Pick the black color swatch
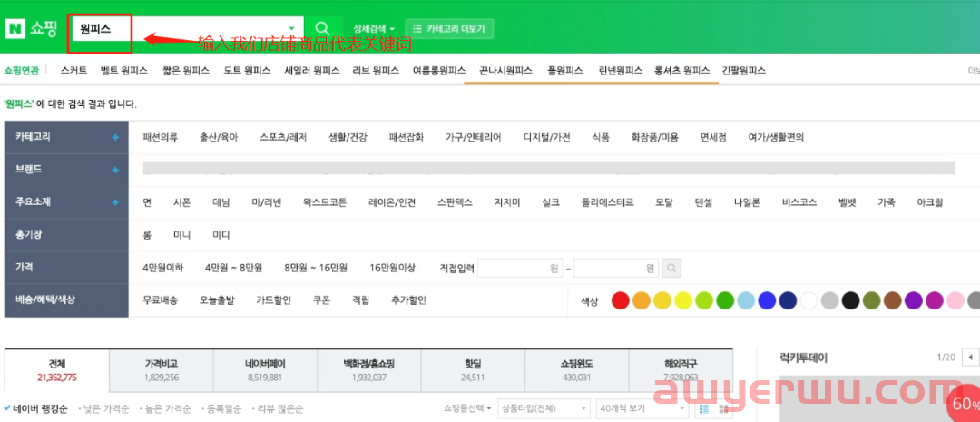The width and height of the screenshot is (980, 422). tap(850, 300)
